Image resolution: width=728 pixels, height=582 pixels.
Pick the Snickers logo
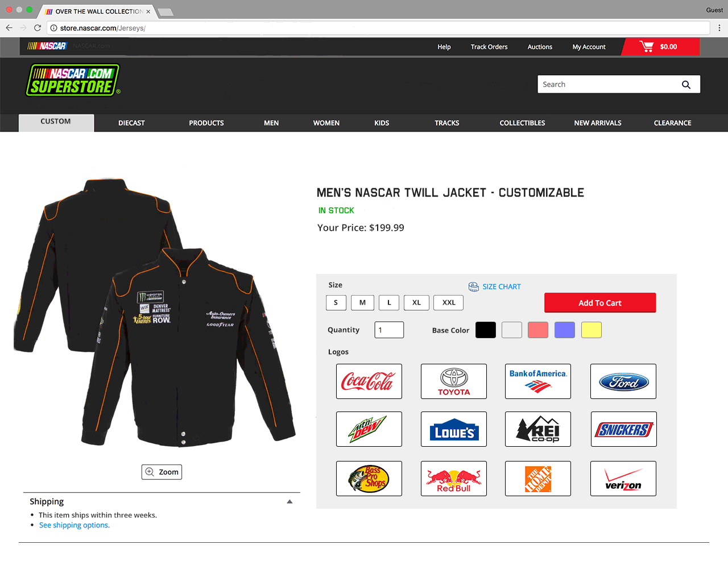pyautogui.click(x=623, y=429)
